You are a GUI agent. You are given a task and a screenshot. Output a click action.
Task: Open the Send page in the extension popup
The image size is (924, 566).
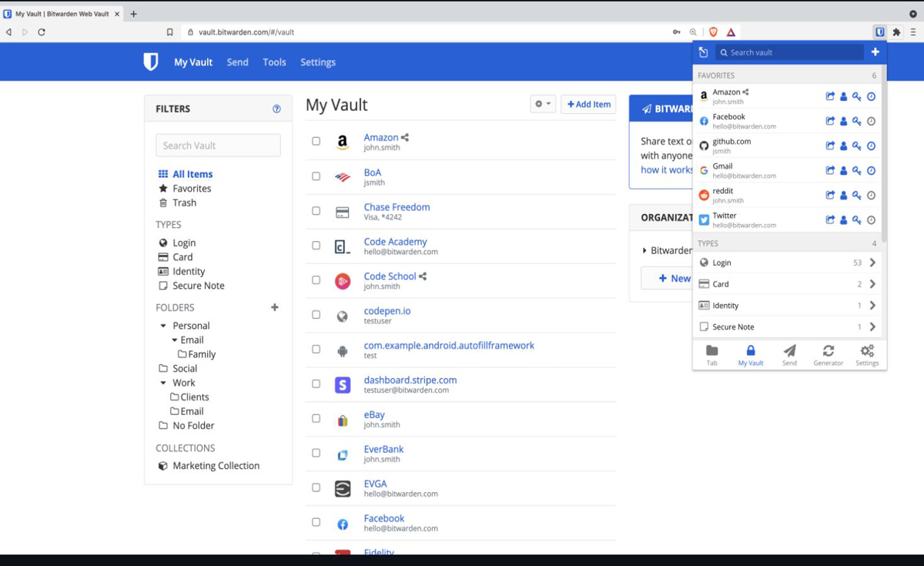[788, 354]
